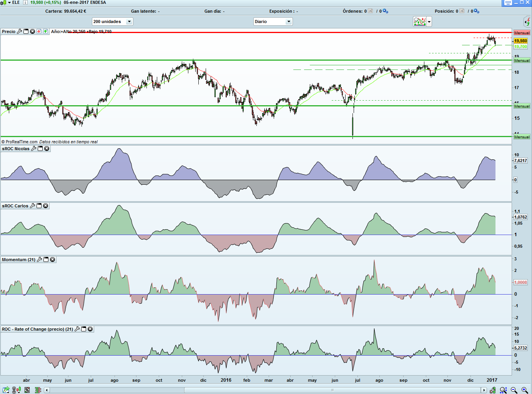Grab the horizontal time scrollbar thumb
The image size is (532, 394).
pyautogui.click(x=333, y=390)
